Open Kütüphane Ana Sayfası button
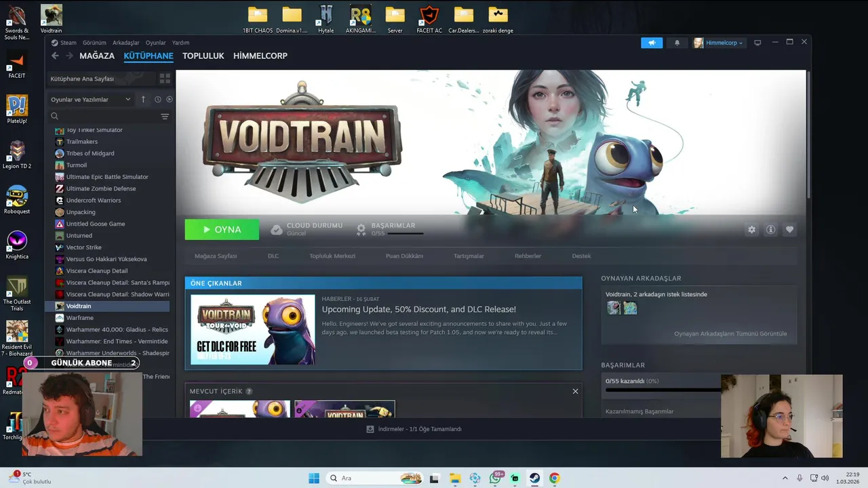Viewport: 868px width, 488px height. tap(100, 79)
